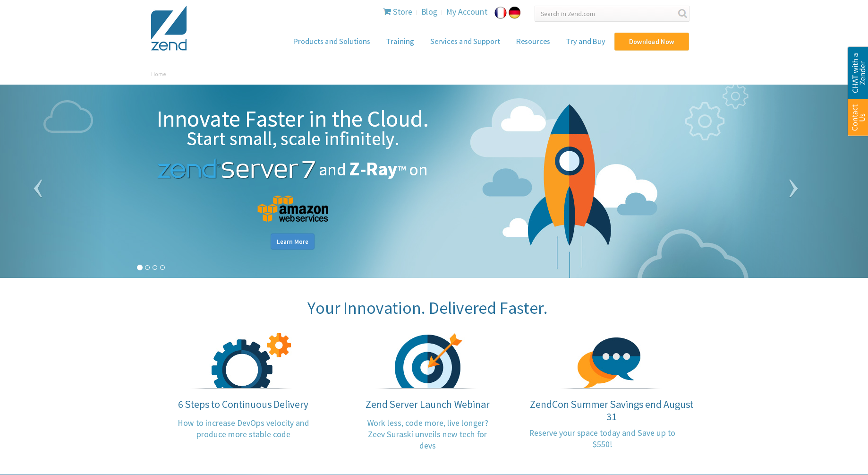Click the Home breadcrumb
This screenshot has width=868, height=475.
point(159,74)
